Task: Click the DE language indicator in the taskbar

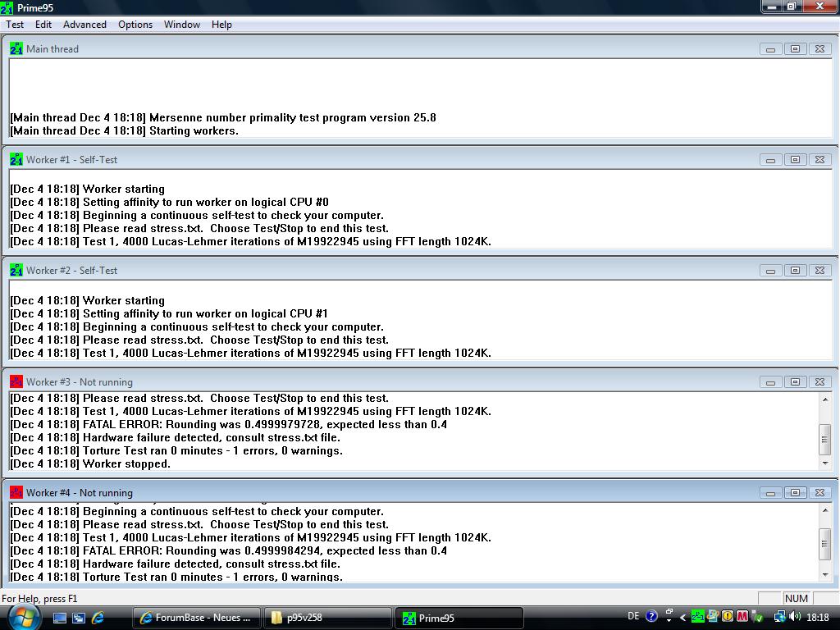Action: 633,617
